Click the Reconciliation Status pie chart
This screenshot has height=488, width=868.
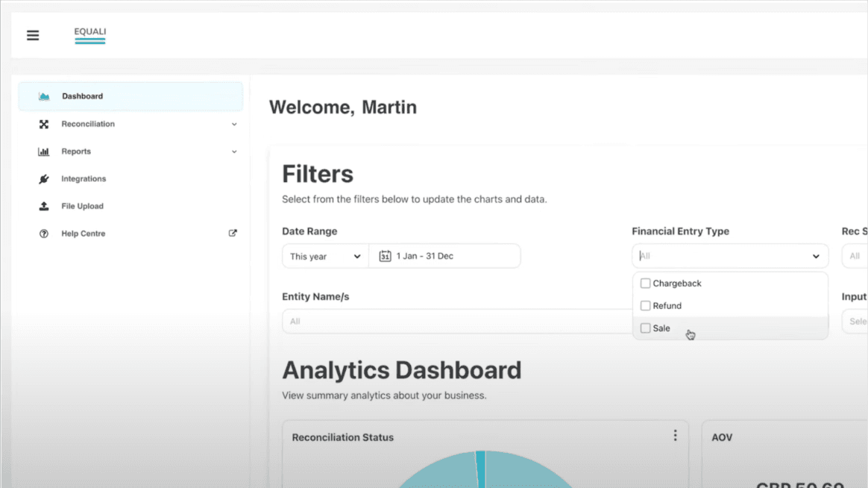(485, 469)
